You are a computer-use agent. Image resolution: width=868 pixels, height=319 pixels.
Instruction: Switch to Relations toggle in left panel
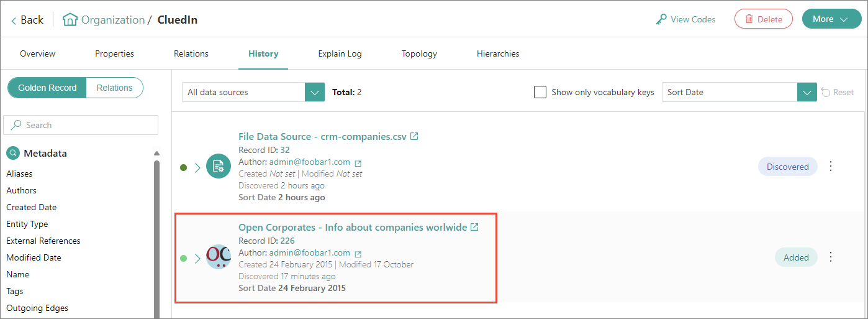tap(114, 88)
